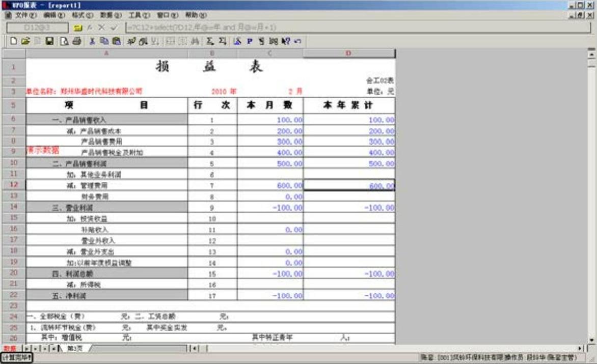Click the checkmark confirm icon in formula bar

114,27
